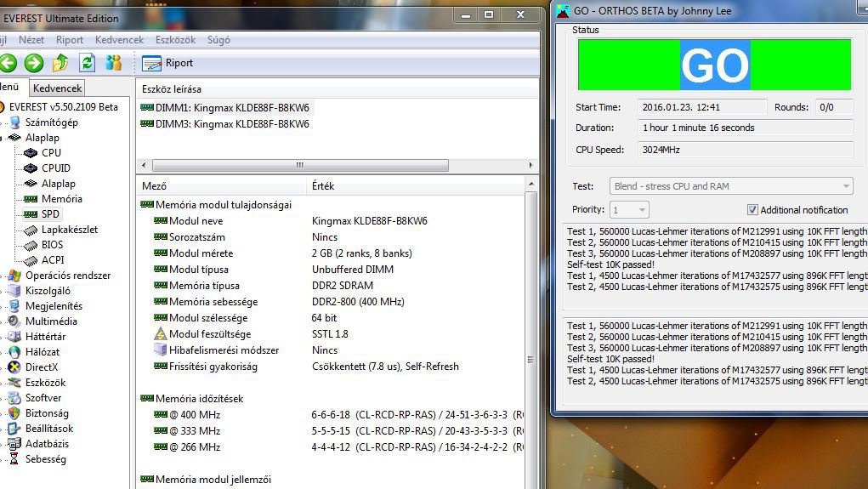Viewport: 868px width, 489px height.
Task: Click the @ 266 MHz timing row
Action: 331,447
